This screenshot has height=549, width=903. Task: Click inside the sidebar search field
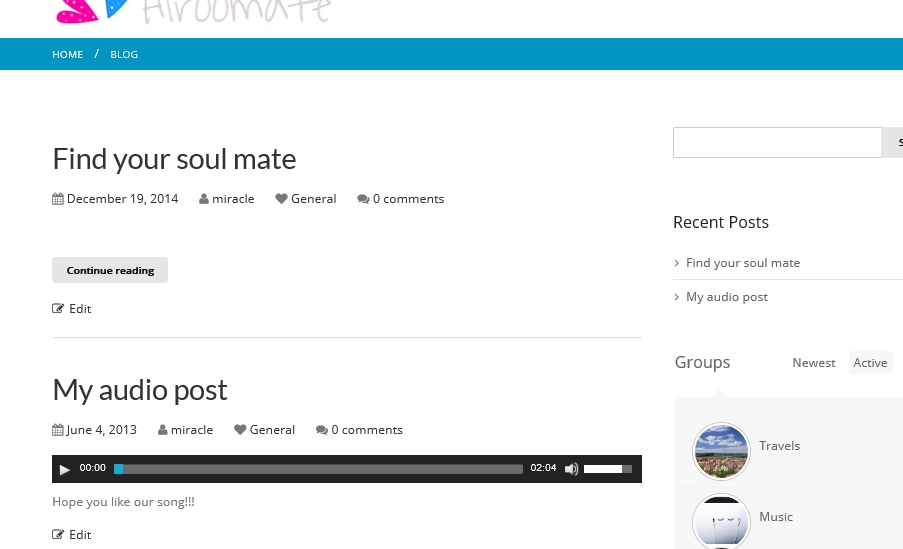(x=776, y=143)
